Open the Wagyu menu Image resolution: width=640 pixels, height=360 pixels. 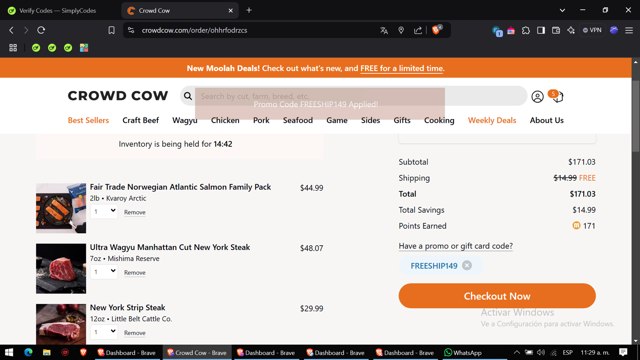184,120
